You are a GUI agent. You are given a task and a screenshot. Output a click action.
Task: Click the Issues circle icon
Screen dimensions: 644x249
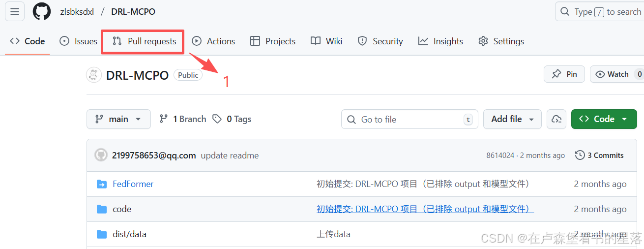pos(64,41)
